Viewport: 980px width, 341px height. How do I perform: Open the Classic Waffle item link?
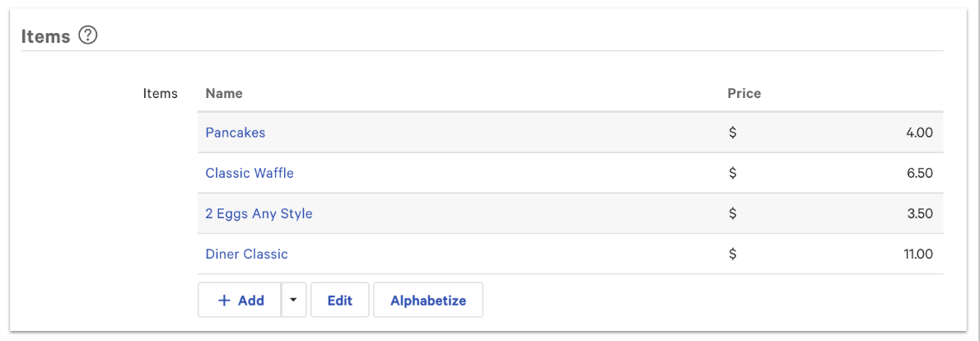point(250,173)
